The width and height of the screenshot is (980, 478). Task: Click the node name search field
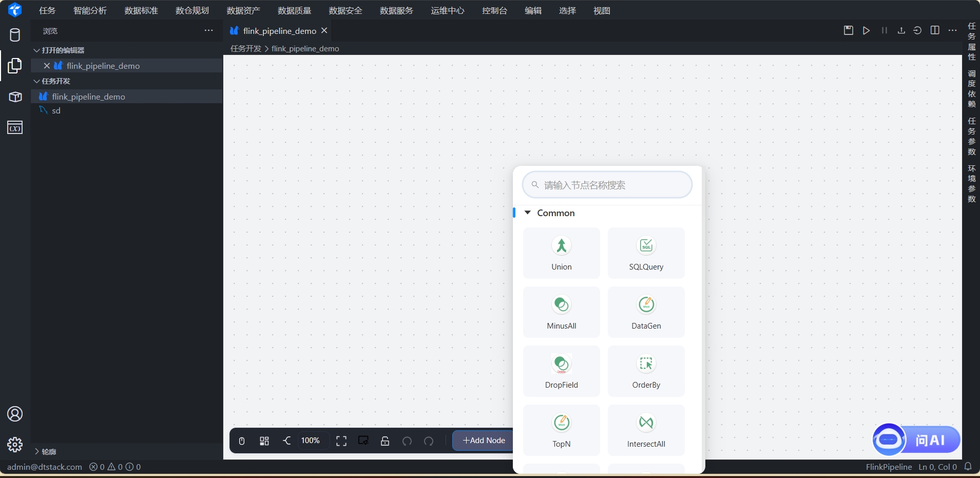607,185
